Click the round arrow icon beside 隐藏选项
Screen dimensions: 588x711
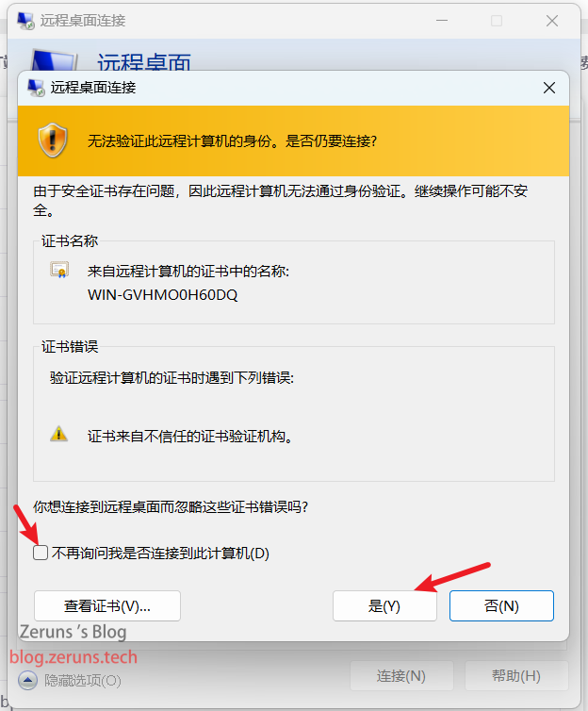coord(27,680)
